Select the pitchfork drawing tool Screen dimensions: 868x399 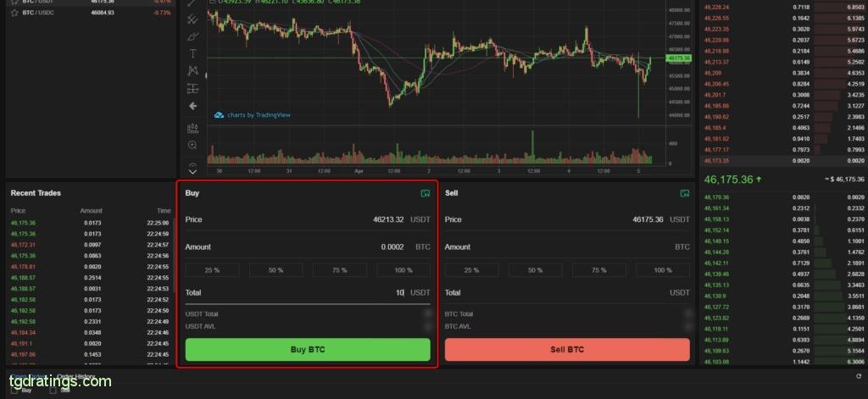tap(192, 19)
